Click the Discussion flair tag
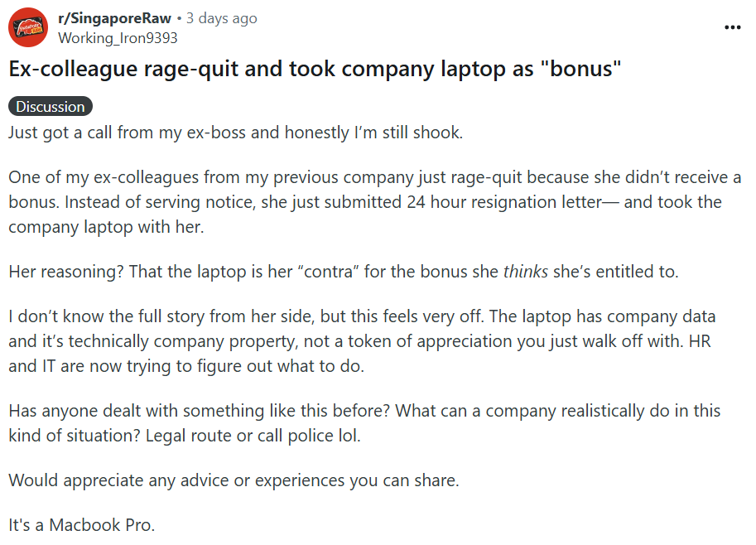This screenshot has width=756, height=545. click(51, 107)
